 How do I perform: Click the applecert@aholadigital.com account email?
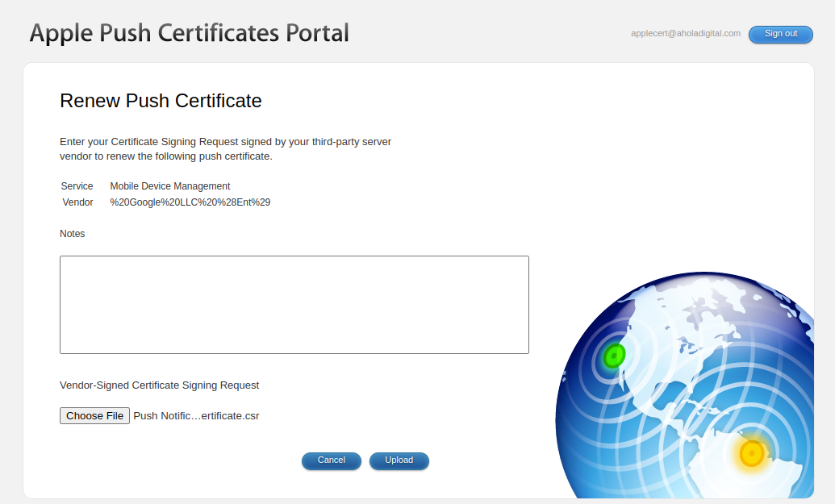(x=686, y=34)
